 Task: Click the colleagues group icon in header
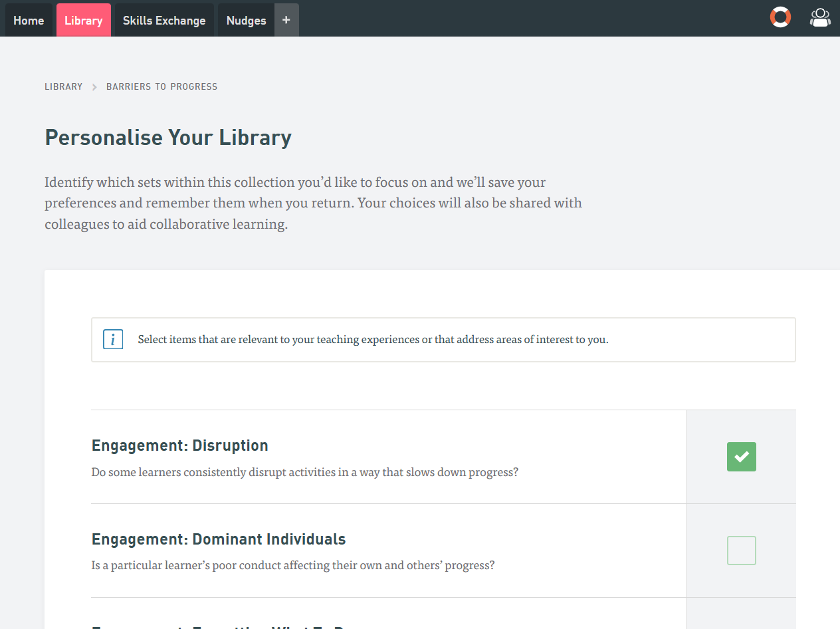click(820, 17)
